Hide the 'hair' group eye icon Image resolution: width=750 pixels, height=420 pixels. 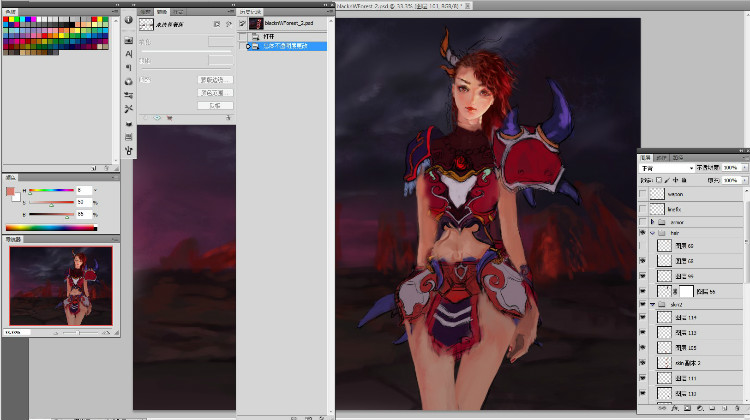642,232
